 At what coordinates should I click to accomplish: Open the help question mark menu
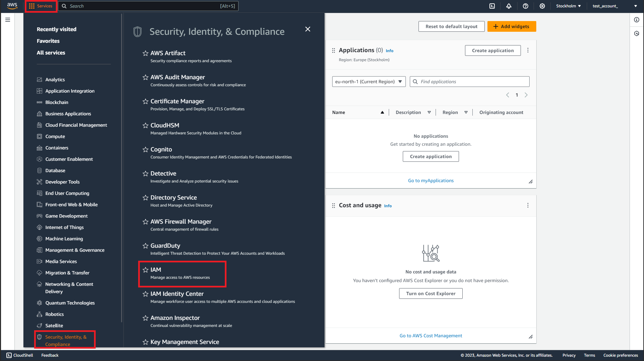pyautogui.click(x=526, y=6)
